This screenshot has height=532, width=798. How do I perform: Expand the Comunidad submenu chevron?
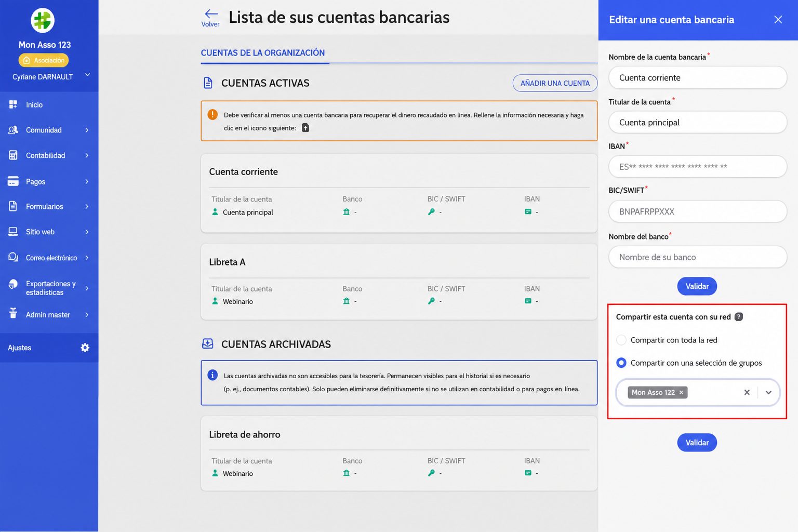tap(87, 130)
